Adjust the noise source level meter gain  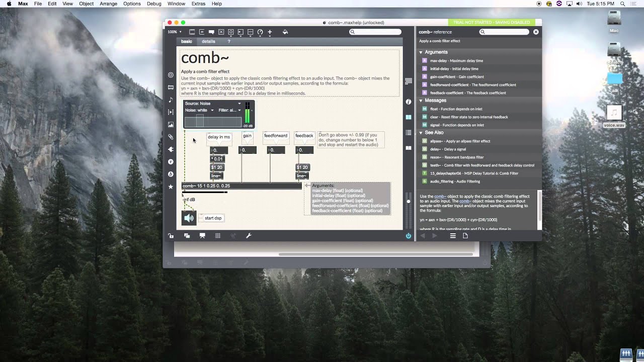[247, 112]
